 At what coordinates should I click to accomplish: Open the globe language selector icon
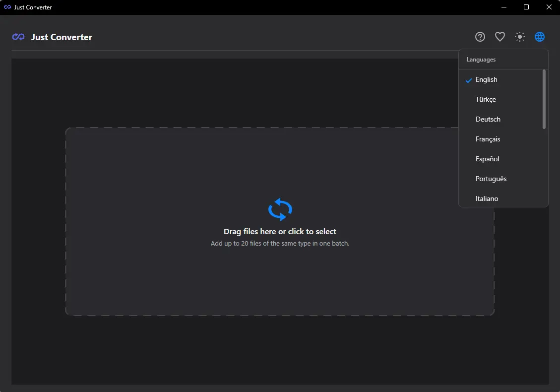point(540,36)
